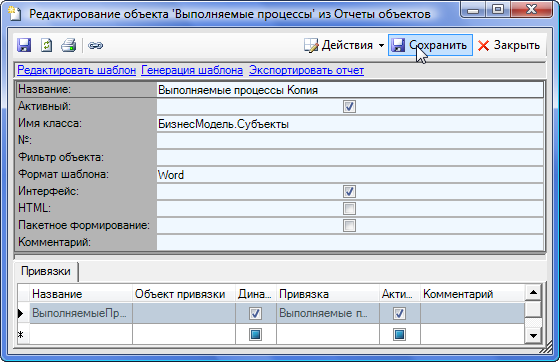Click the refresh document icon

coord(46,45)
